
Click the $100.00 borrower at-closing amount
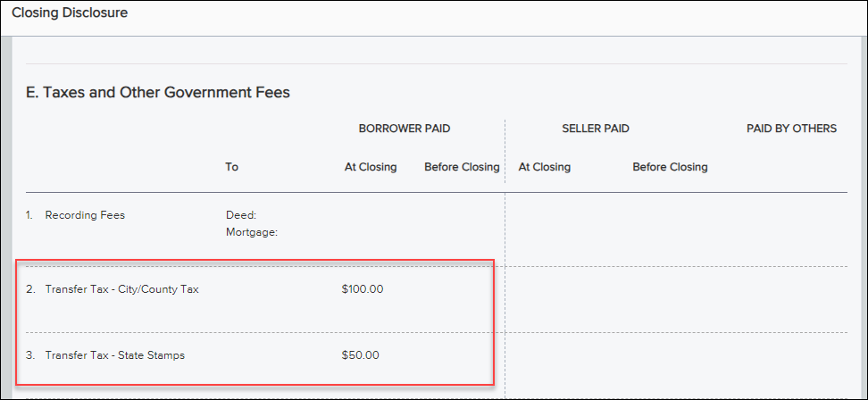(x=363, y=289)
